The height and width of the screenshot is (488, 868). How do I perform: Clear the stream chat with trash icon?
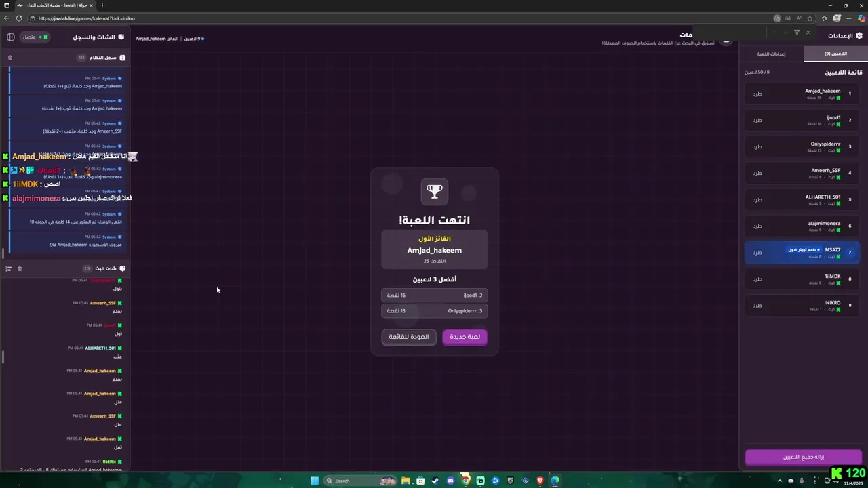pyautogui.click(x=20, y=268)
